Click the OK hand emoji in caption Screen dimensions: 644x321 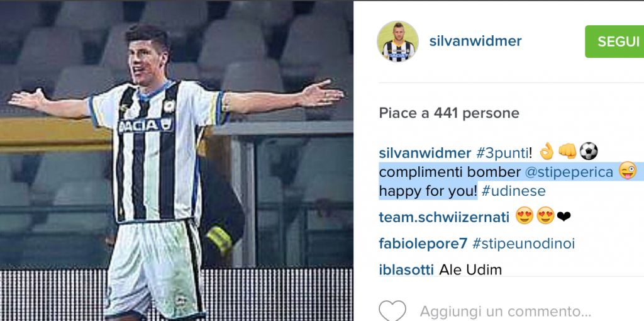[x=547, y=152]
